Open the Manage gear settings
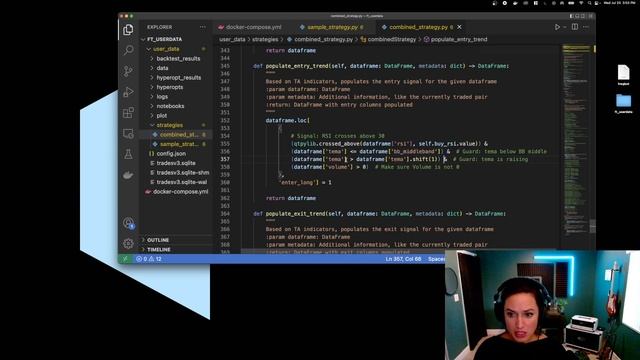The width and height of the screenshot is (640, 360). coord(128,244)
